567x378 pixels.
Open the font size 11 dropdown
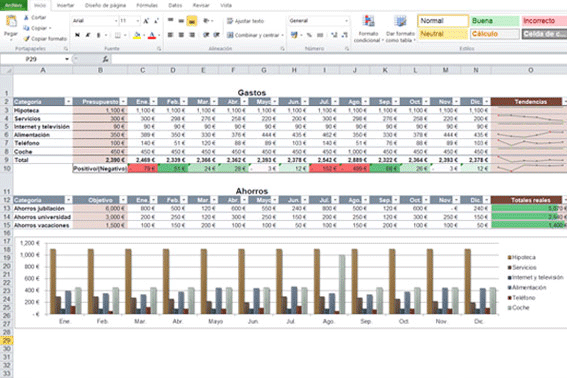(138, 21)
